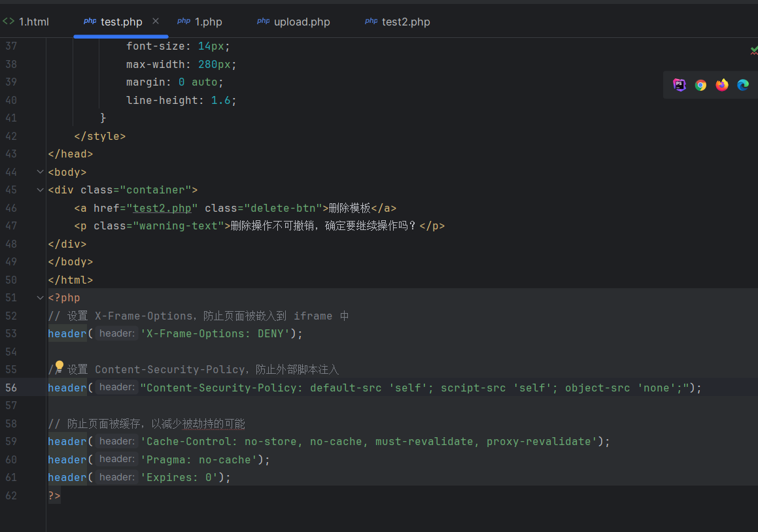Click the yellow light bulb quick-fix icon

(x=59, y=366)
